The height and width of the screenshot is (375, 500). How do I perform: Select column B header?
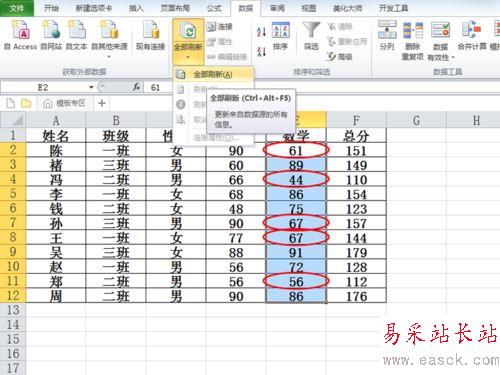(116, 120)
